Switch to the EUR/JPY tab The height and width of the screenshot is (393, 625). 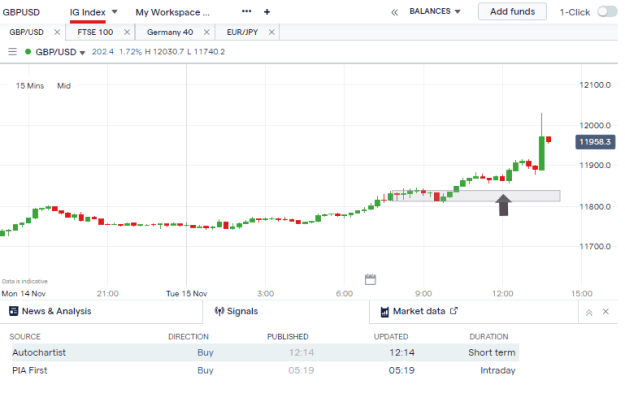pyautogui.click(x=242, y=32)
